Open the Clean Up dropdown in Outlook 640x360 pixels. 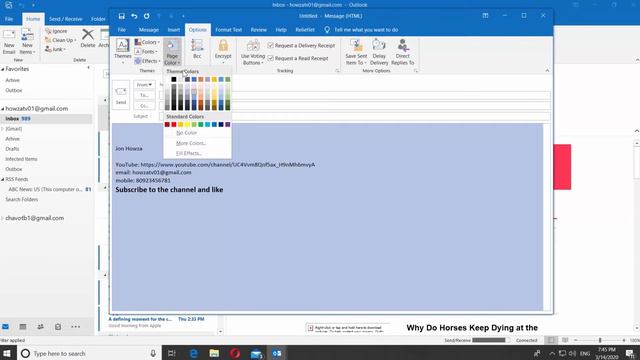61,40
